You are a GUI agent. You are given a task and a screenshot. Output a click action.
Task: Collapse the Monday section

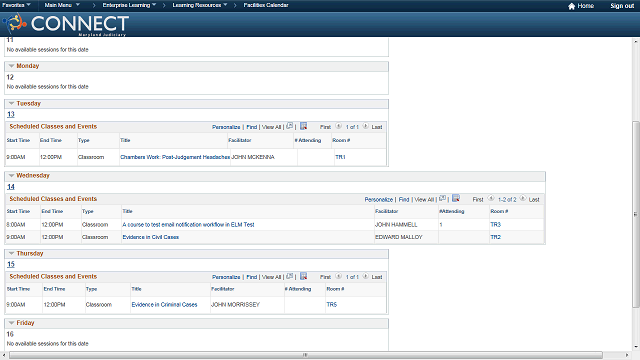pos(11,66)
